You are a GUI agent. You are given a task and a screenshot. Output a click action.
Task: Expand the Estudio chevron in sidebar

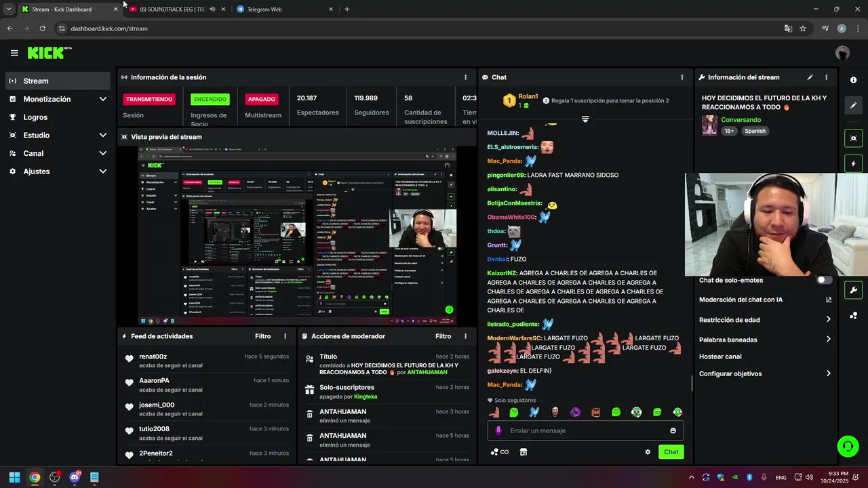pyautogui.click(x=102, y=135)
